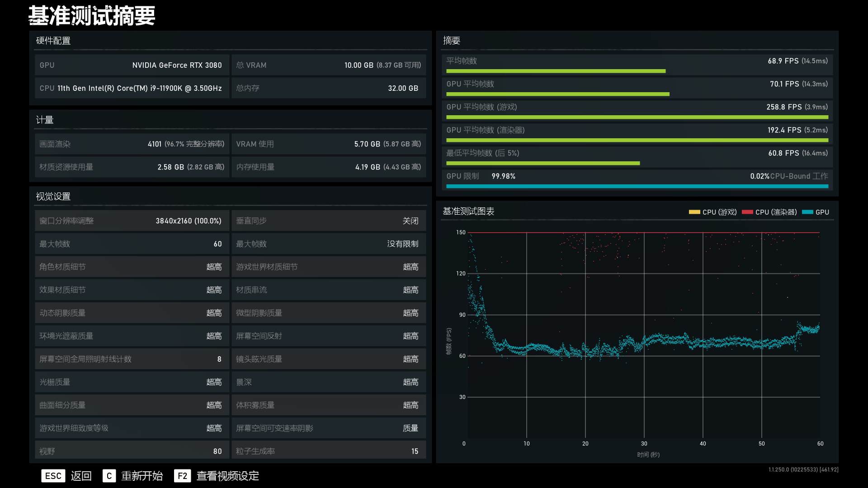Click the GPU 限制 99.98% bar
868x488 pixels.
point(637,185)
